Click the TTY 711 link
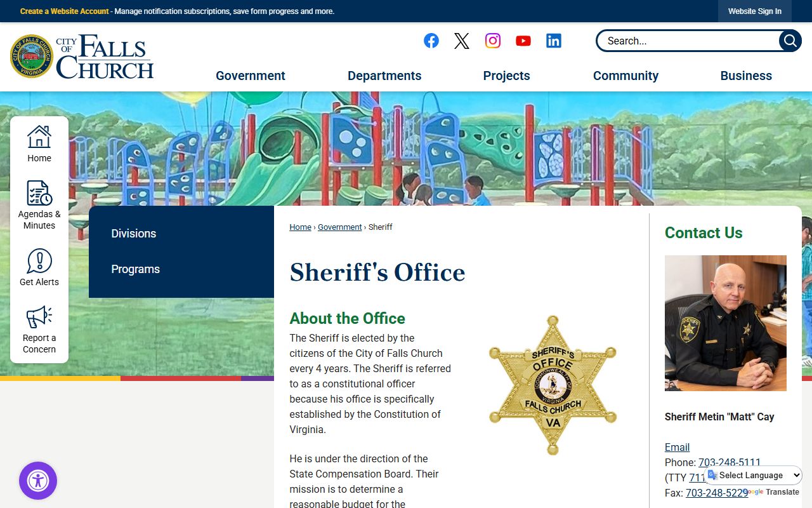The image size is (812, 508). pos(697,478)
